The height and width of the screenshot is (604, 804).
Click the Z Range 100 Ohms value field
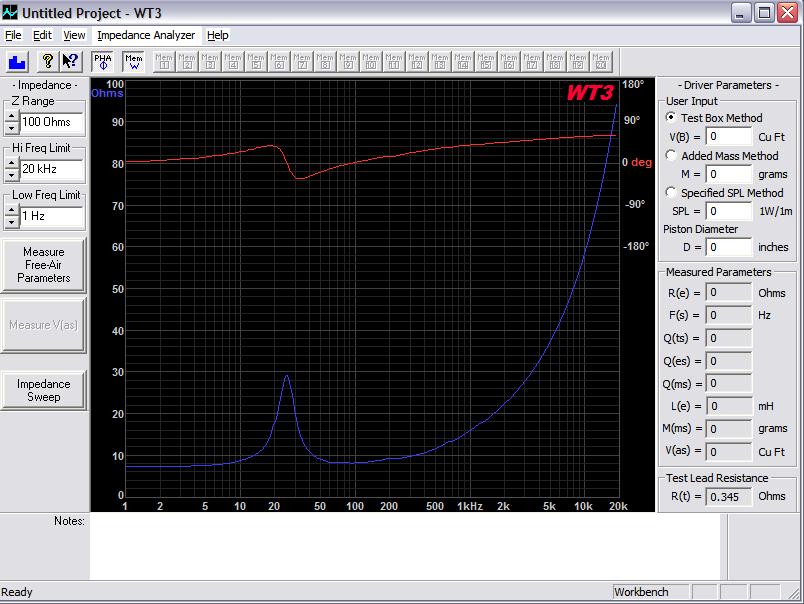tap(51, 122)
